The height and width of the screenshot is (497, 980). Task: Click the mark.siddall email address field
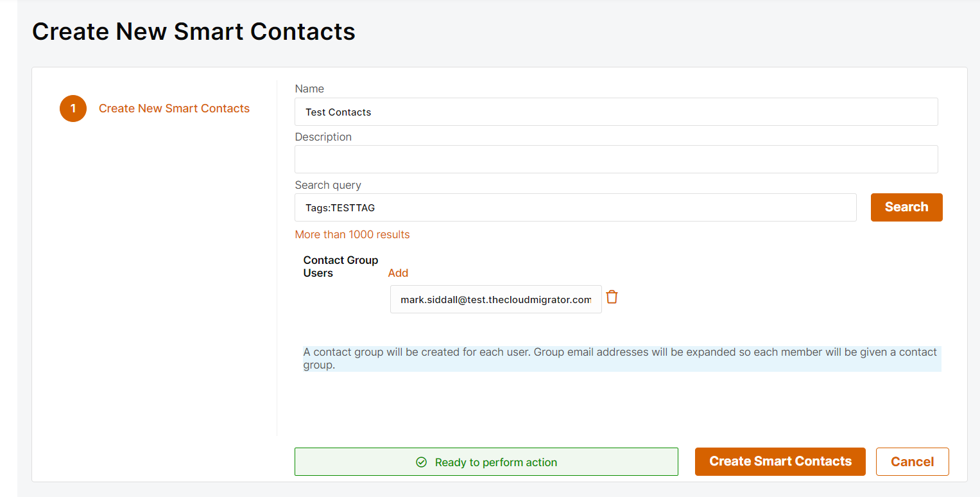[495, 299]
